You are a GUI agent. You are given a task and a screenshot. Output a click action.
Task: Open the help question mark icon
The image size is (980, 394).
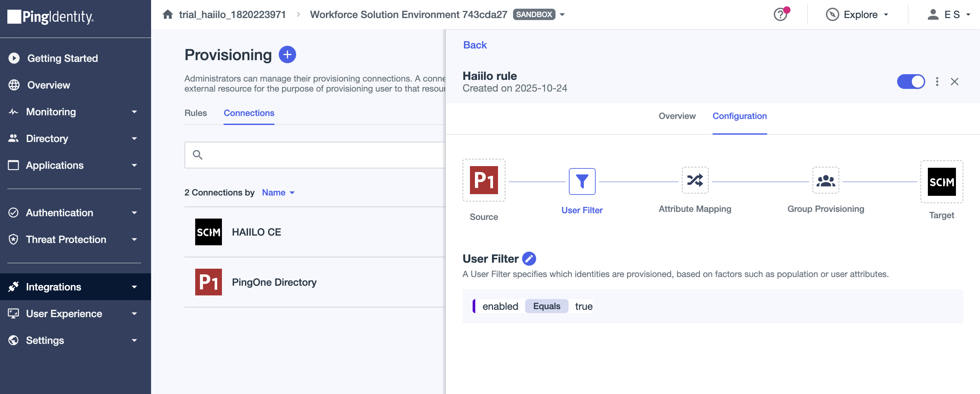[x=780, y=15]
